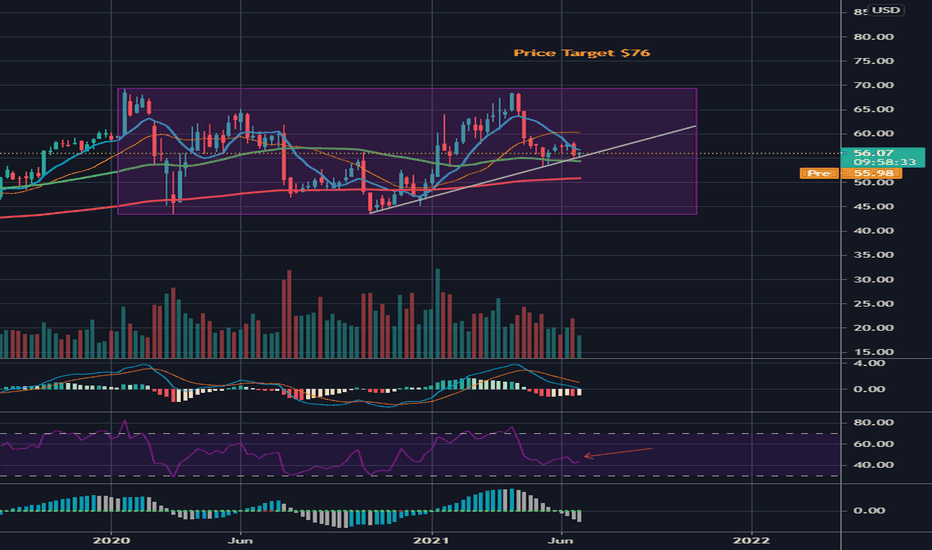Click the 4.00 label on MACD scale
The image size is (932, 550).
coord(869,363)
